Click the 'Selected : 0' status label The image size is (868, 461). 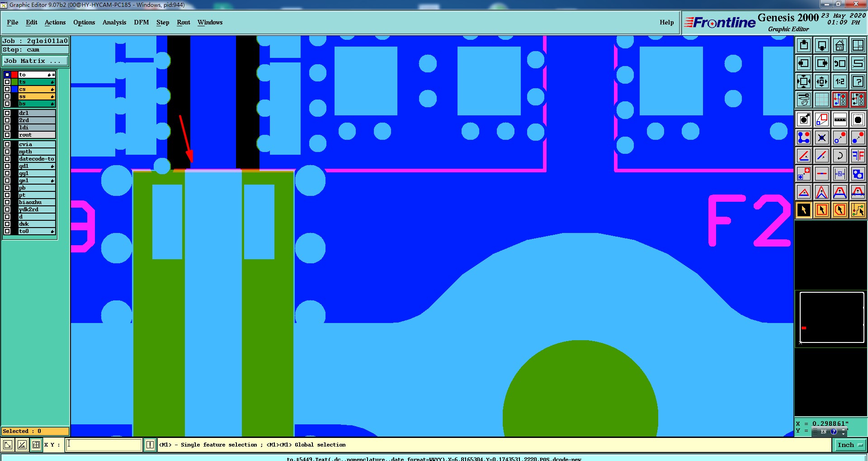36,431
